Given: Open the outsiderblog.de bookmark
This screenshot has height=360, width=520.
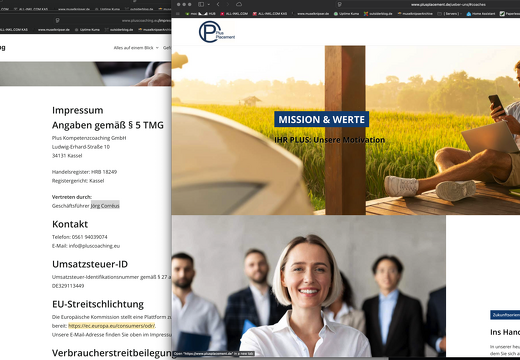Looking at the screenshot, I should 378,14.
